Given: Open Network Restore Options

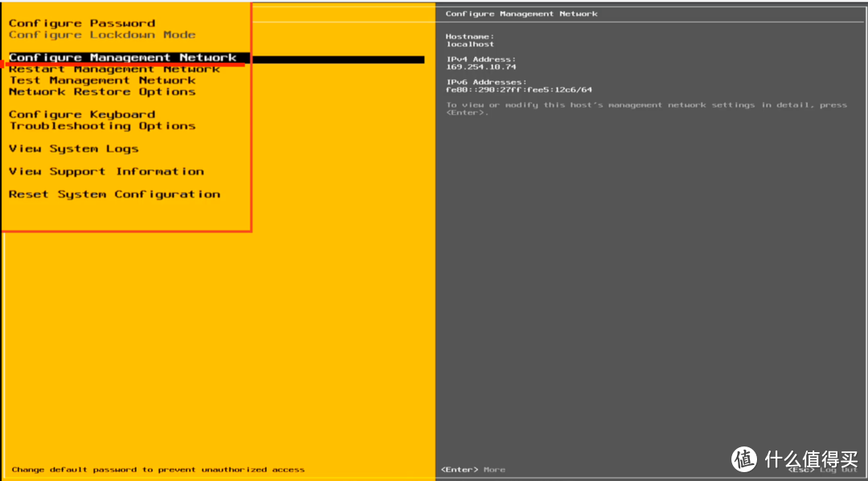Looking at the screenshot, I should coord(102,92).
